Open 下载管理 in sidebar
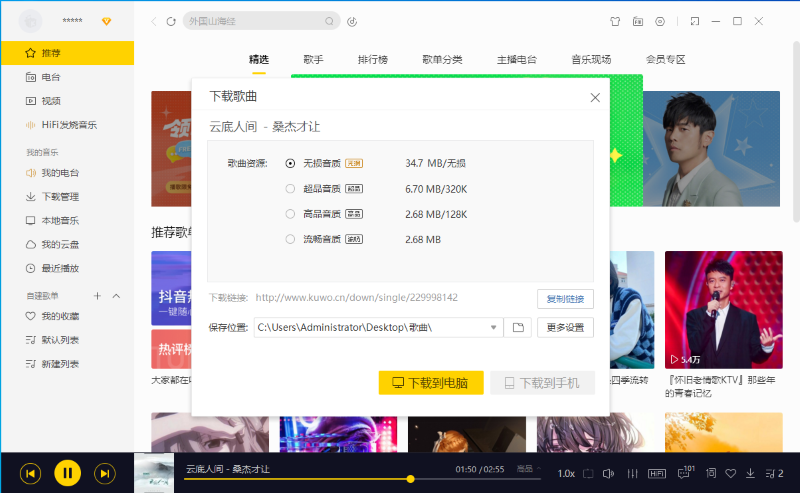 [x=67, y=197]
